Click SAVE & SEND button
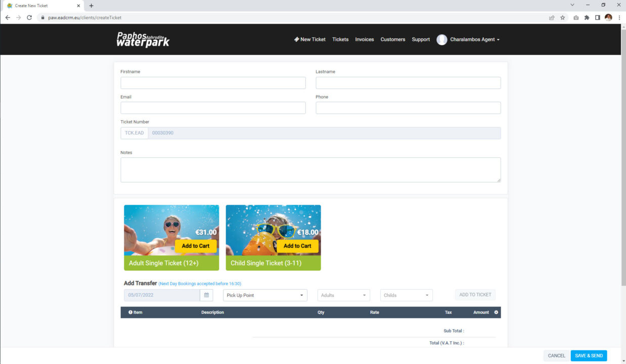The height and width of the screenshot is (364, 626). (x=589, y=355)
